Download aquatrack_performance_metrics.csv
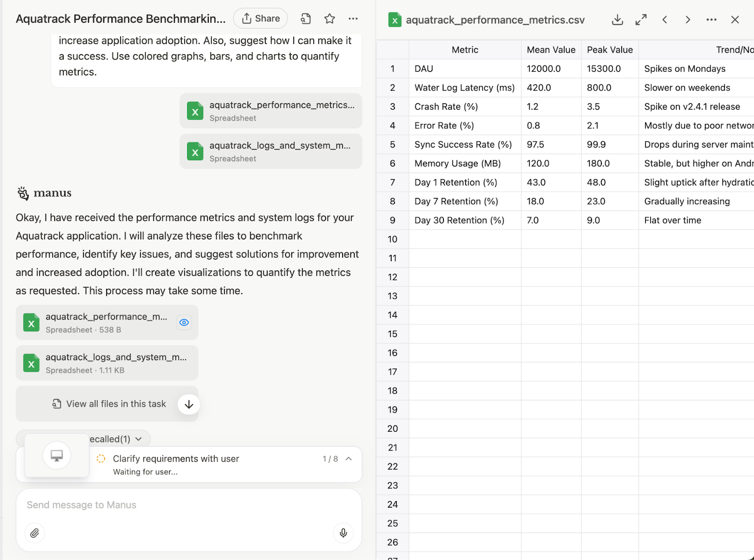Screen dimensions: 754x560 pos(617,20)
